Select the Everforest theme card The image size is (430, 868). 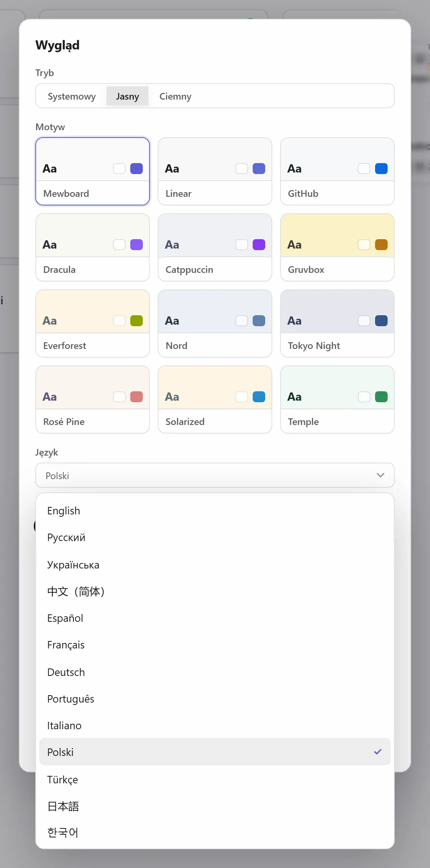point(93,323)
